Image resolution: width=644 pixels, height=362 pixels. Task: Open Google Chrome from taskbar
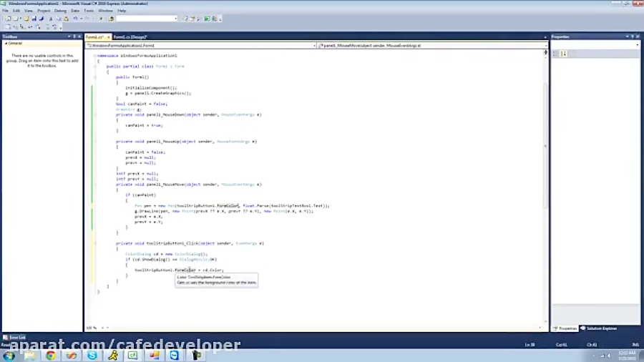(x=51, y=356)
